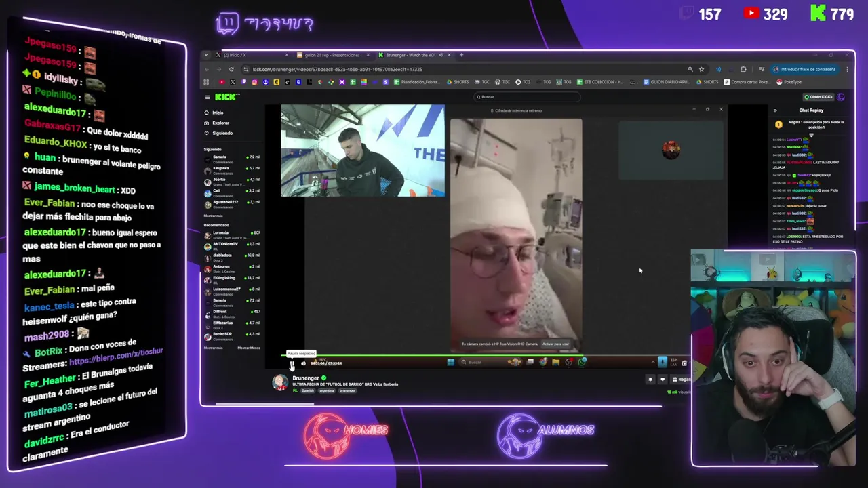Mute the Kick video player volume
The height and width of the screenshot is (488, 868).
point(303,363)
